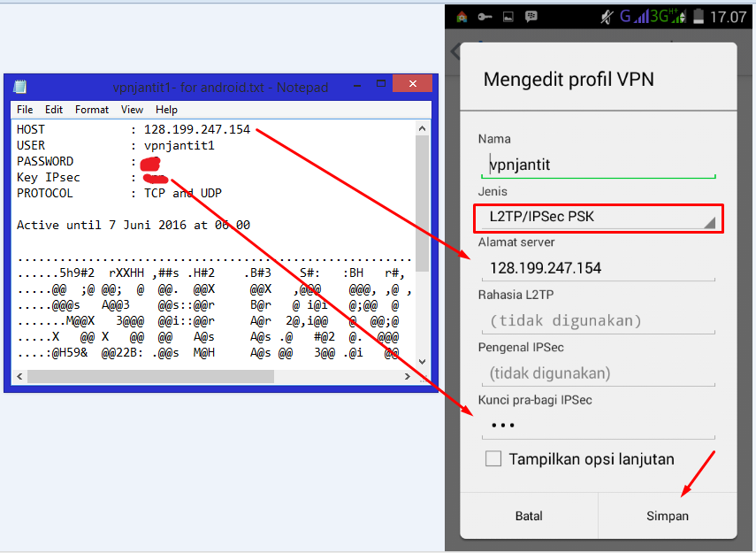
Task: Open the Jenis dropdown L2TP/IPSec PSK
Action: tap(599, 219)
